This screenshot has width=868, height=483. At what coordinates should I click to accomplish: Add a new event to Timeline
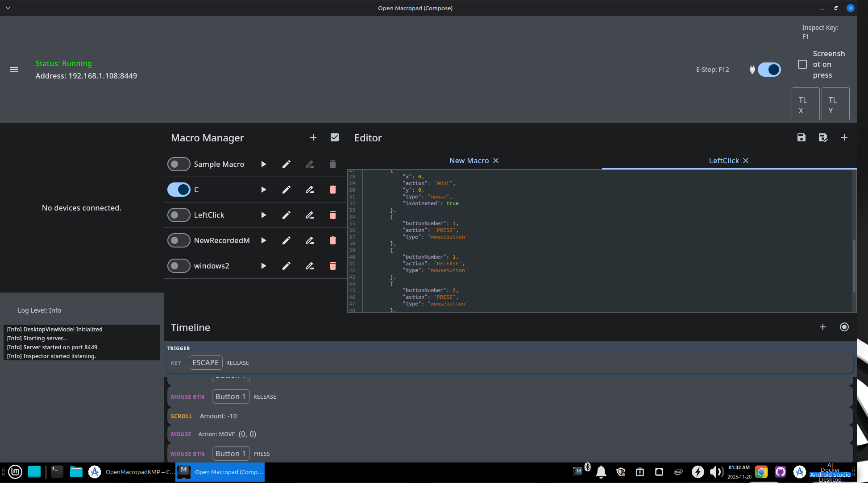[x=822, y=327]
